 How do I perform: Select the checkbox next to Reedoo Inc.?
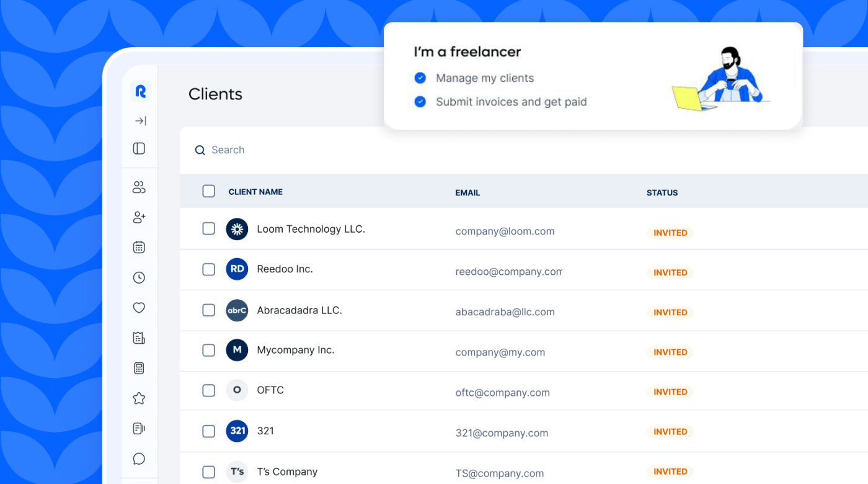208,269
